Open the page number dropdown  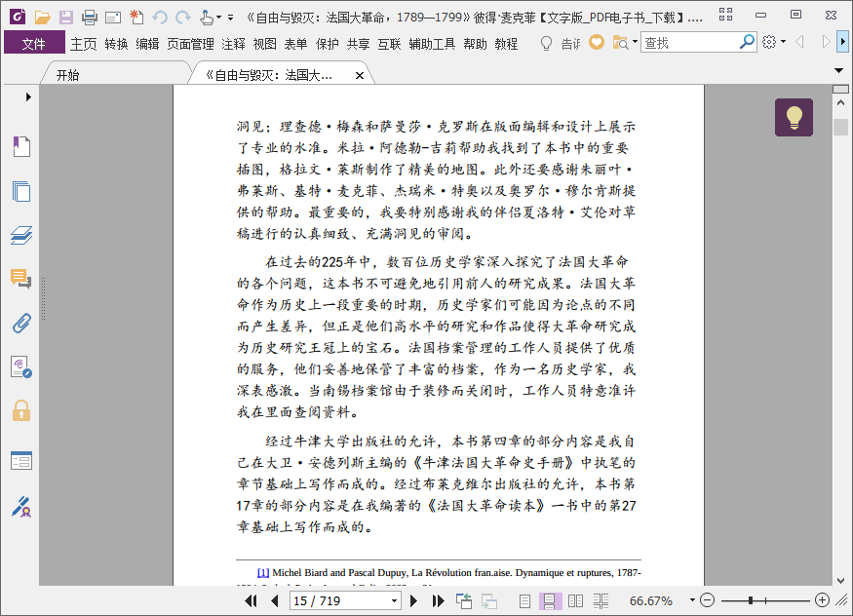pyautogui.click(x=394, y=600)
